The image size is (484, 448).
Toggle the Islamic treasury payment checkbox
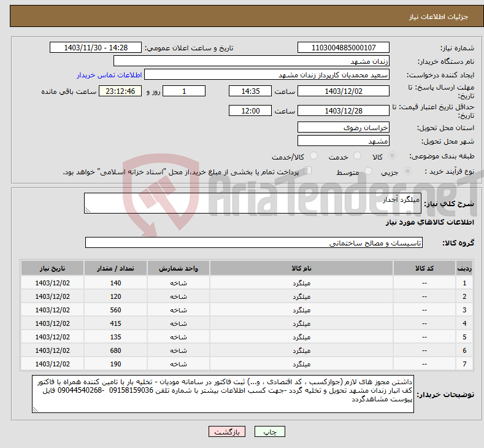tap(308, 171)
